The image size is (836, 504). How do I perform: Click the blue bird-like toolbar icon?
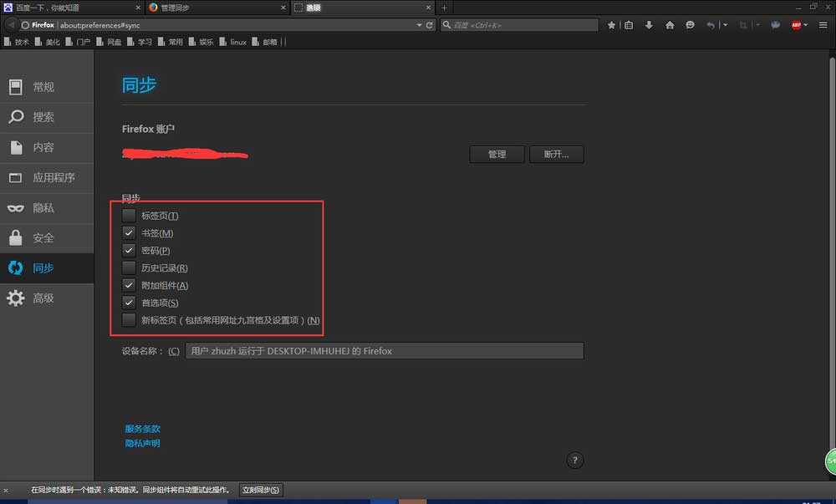776,25
